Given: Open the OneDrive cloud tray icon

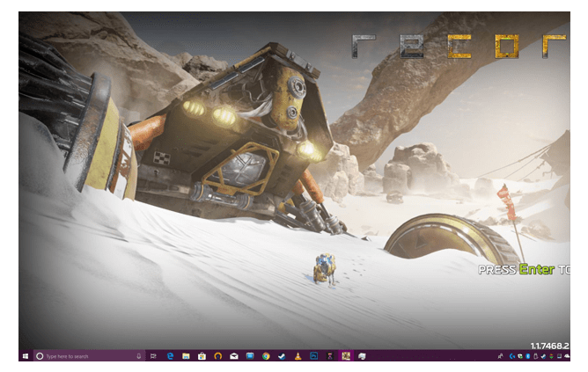Looking at the screenshot, I should [567, 356].
